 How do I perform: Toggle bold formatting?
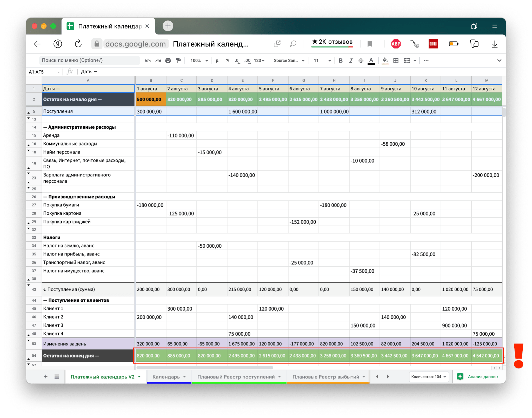click(x=341, y=61)
